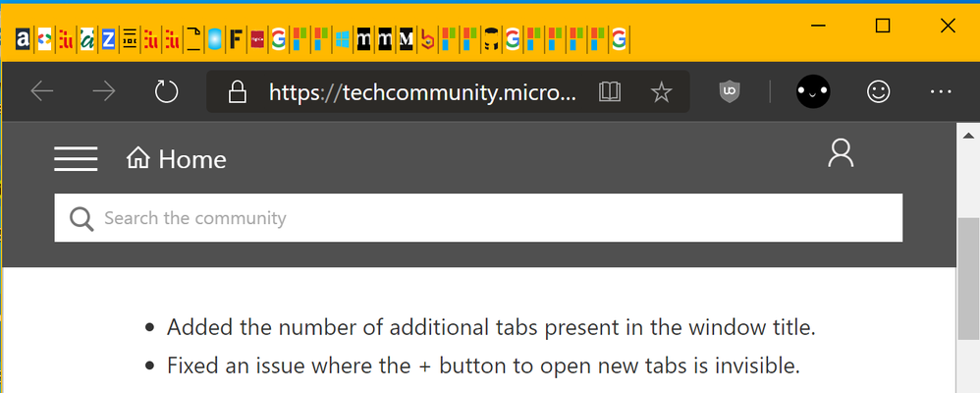Switch to the Amazon tab
The image size is (980, 393).
tap(23, 39)
